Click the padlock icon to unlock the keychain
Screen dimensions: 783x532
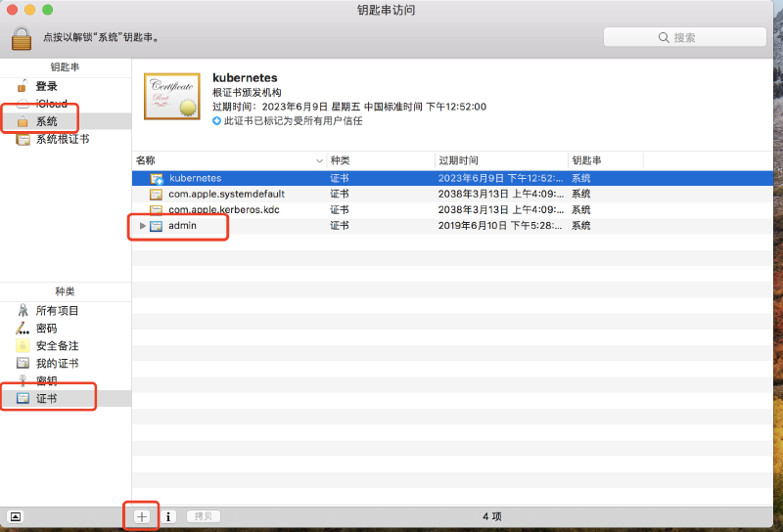[x=23, y=37]
